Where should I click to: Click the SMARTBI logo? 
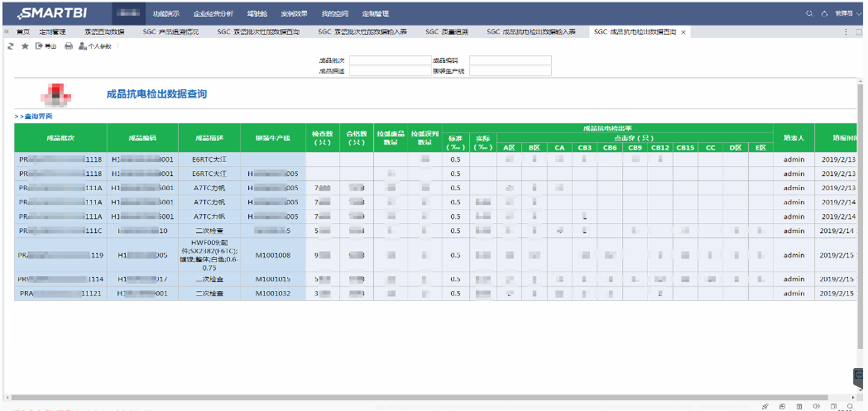[x=51, y=13]
